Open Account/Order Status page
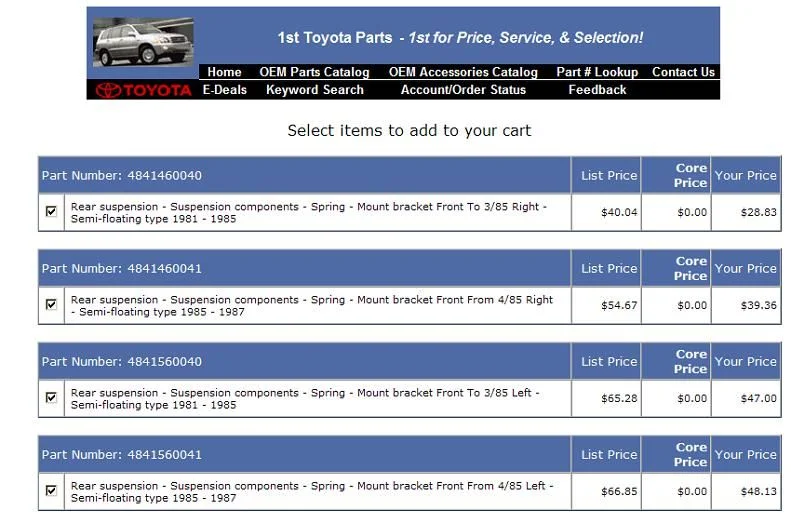 point(463,90)
